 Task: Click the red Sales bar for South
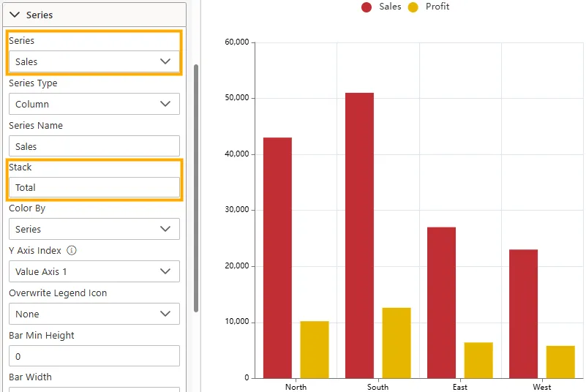(x=359, y=234)
